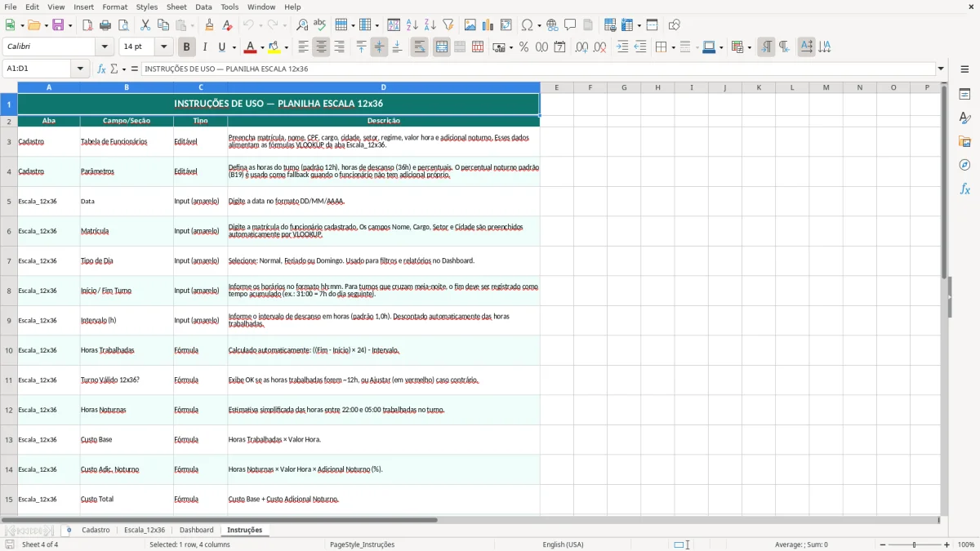The image size is (980, 551).
Task: Open sidebar Styles panel
Action: (964, 118)
